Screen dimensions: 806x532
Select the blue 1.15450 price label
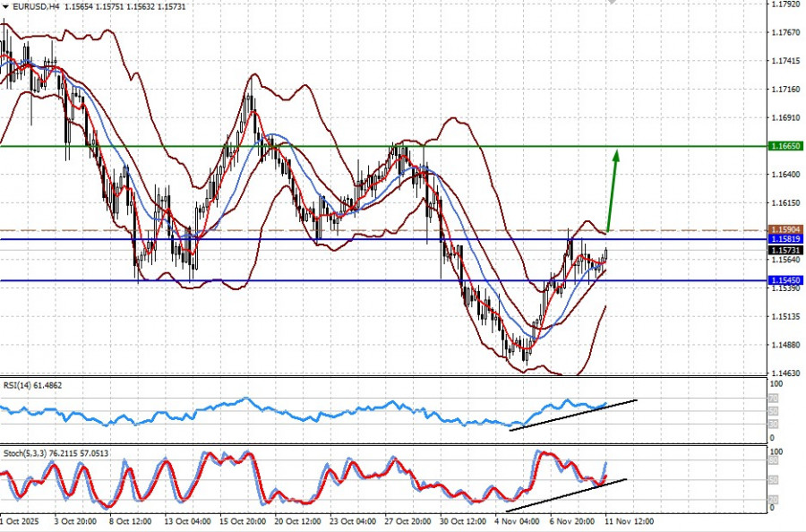click(x=785, y=280)
